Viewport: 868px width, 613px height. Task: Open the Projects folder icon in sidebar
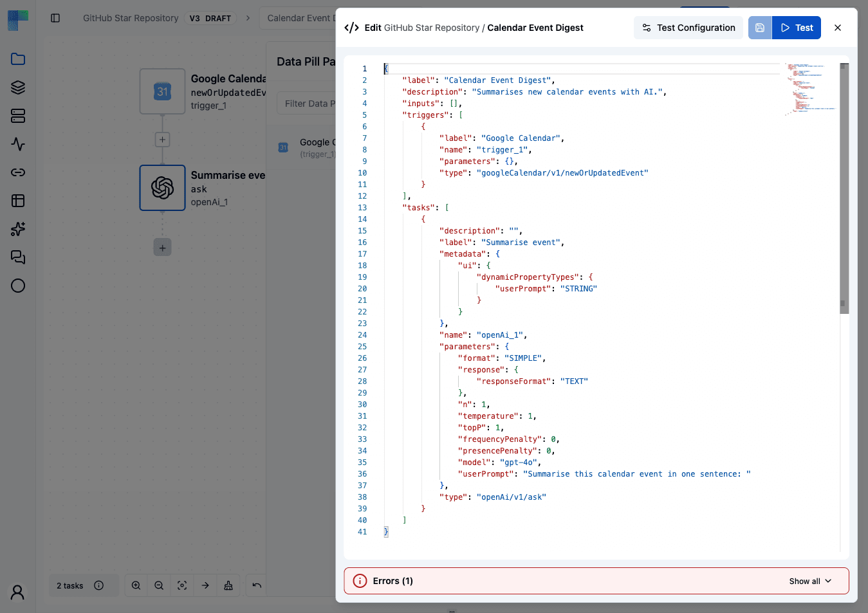click(18, 59)
